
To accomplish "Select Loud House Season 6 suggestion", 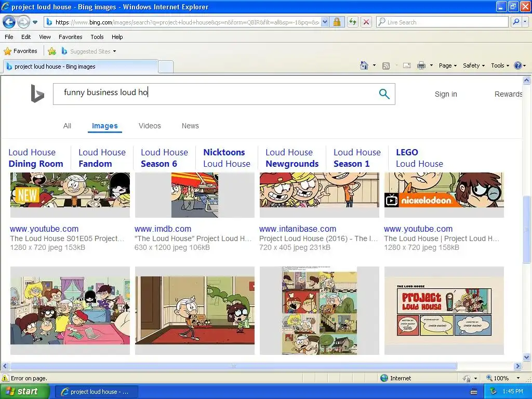I will pyautogui.click(x=164, y=158).
